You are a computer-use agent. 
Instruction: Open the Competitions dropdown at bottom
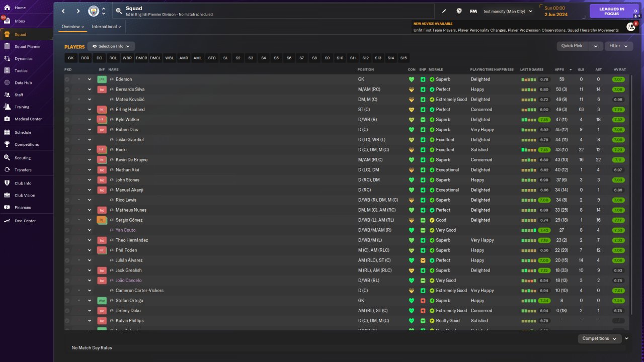point(599,338)
